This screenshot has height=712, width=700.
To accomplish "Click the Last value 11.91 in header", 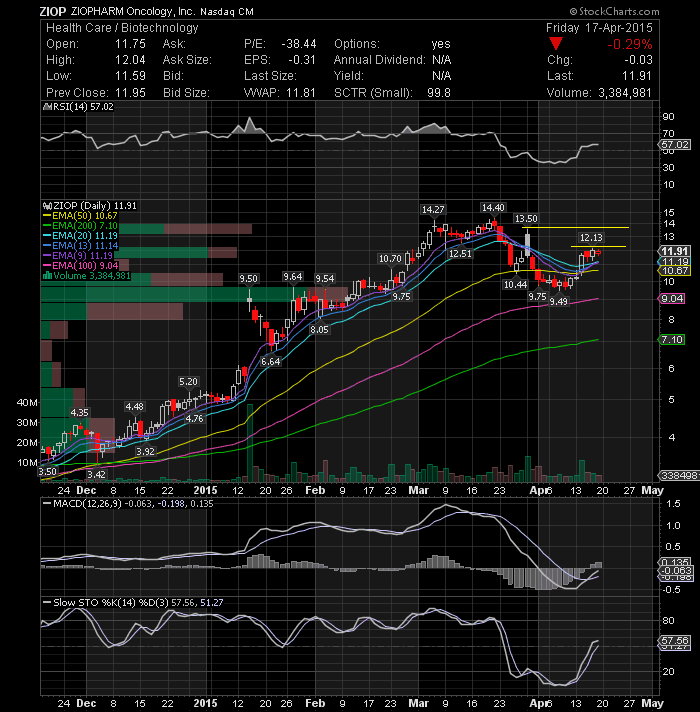I will pyautogui.click(x=637, y=75).
